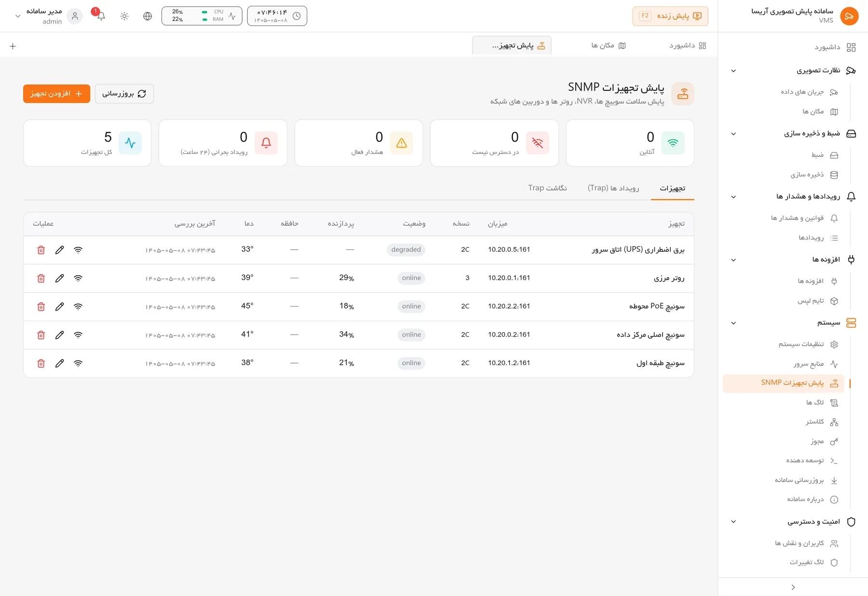The width and height of the screenshot is (868, 596).
Task: Switch to the رویداد ها (Trap) tab
Action: coord(613,188)
